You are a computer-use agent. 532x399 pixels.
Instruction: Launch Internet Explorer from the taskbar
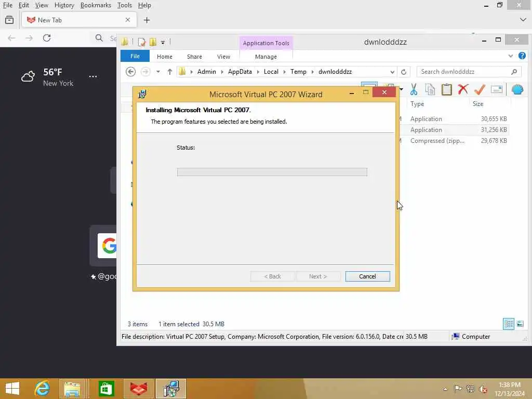[x=42, y=389]
